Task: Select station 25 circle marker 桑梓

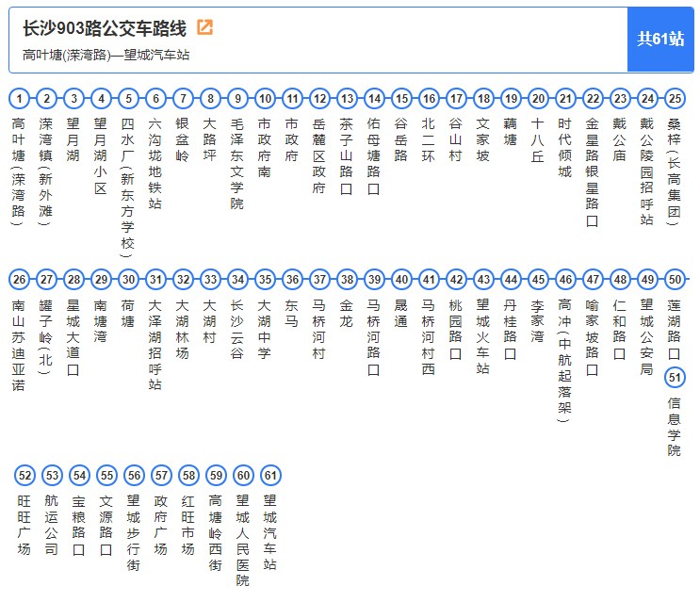Action: (675, 98)
